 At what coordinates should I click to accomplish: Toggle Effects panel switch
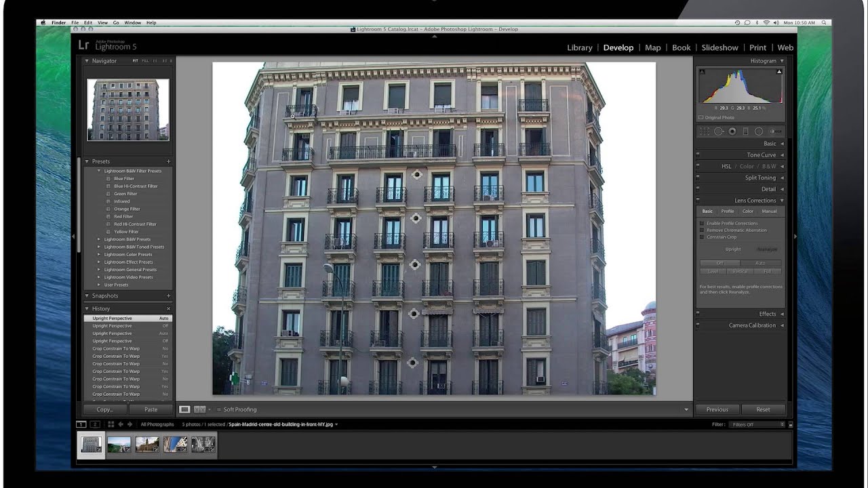coord(698,314)
